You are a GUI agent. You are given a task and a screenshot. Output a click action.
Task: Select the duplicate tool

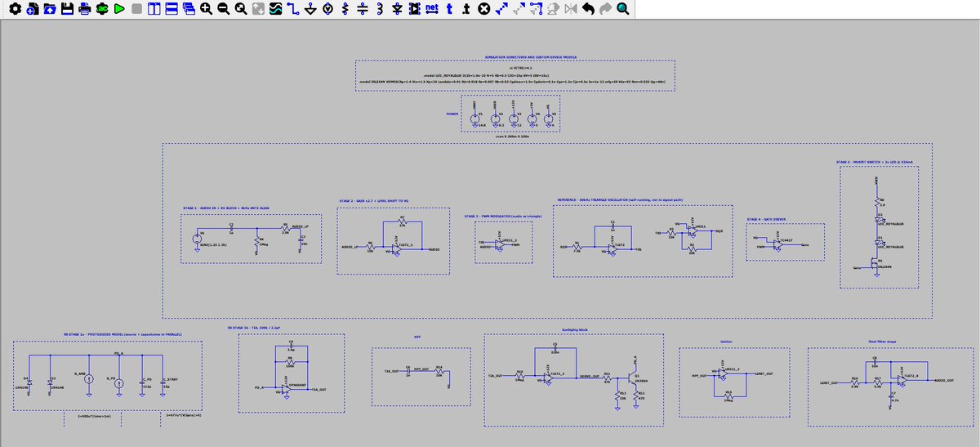(x=501, y=9)
